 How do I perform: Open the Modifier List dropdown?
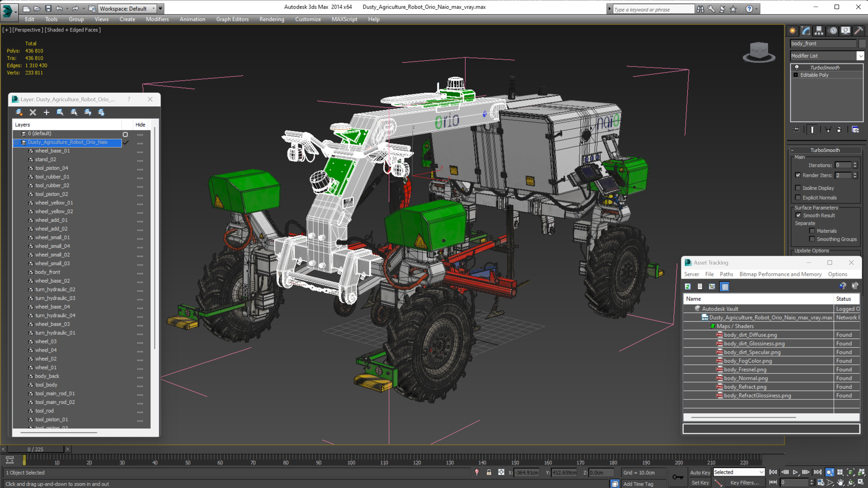tap(861, 56)
